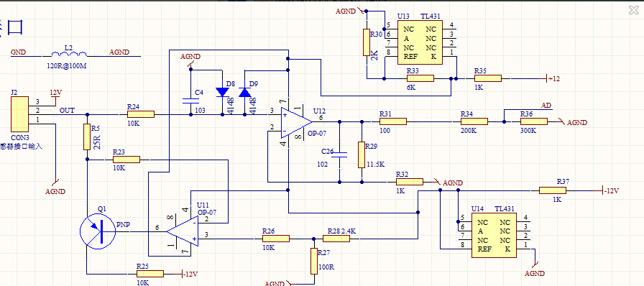Select diode D9 symbol
This screenshot has height=286, width=644.
245,93
